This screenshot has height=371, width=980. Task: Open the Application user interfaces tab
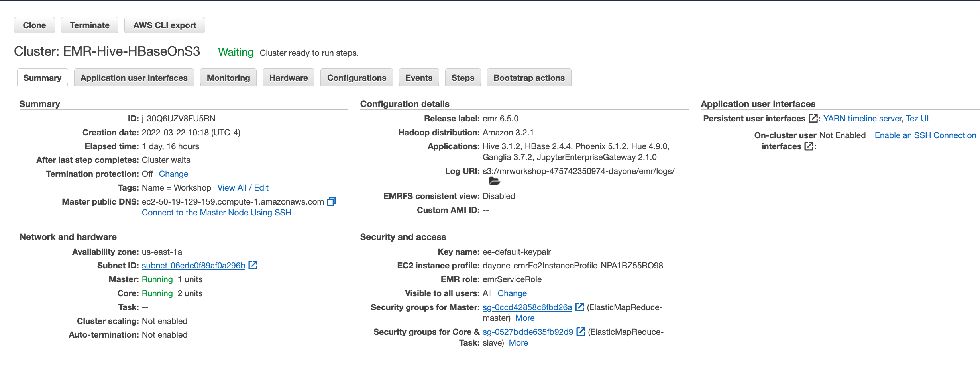(134, 78)
